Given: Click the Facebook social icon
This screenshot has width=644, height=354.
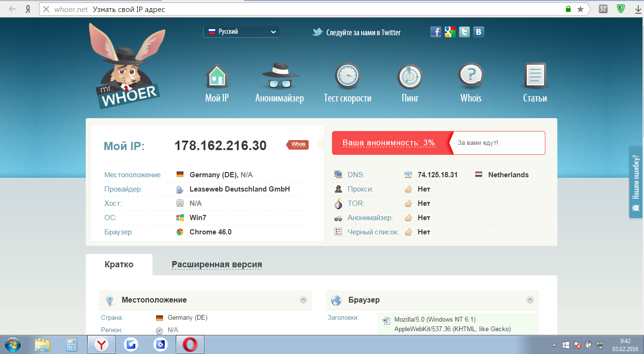Looking at the screenshot, I should coord(436,32).
